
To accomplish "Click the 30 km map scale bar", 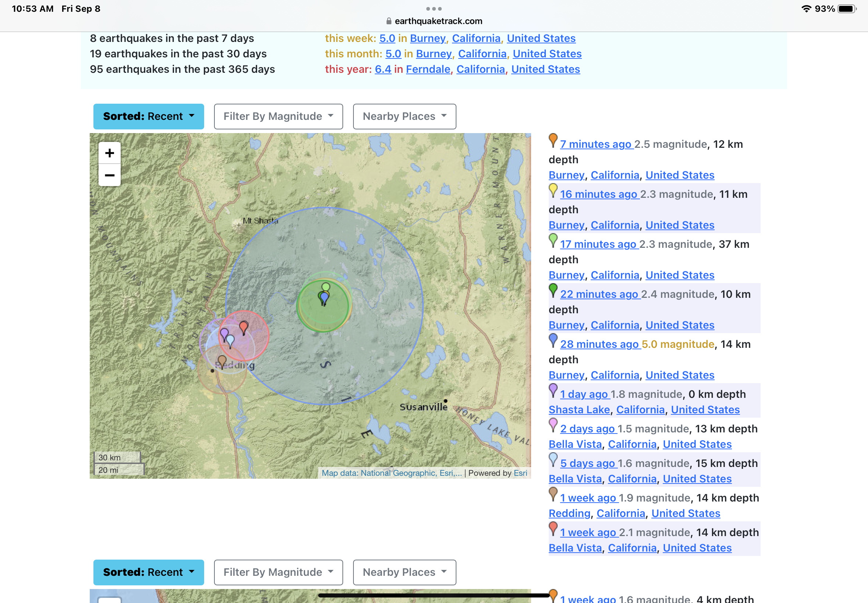I will pos(117,457).
